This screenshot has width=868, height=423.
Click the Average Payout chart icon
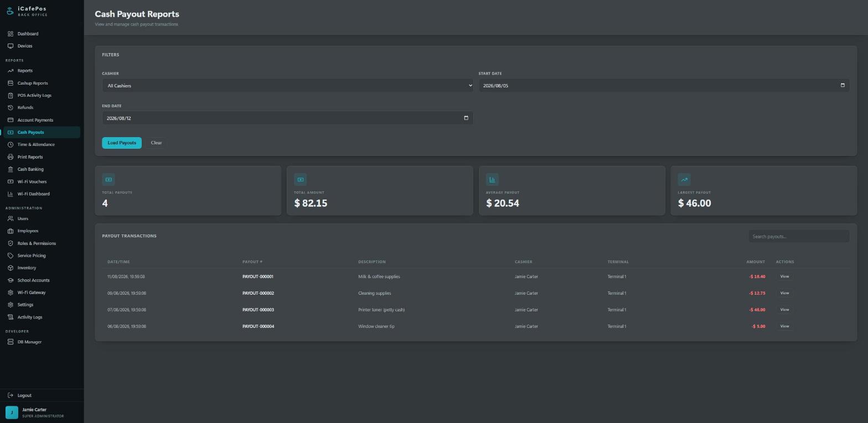pos(492,179)
